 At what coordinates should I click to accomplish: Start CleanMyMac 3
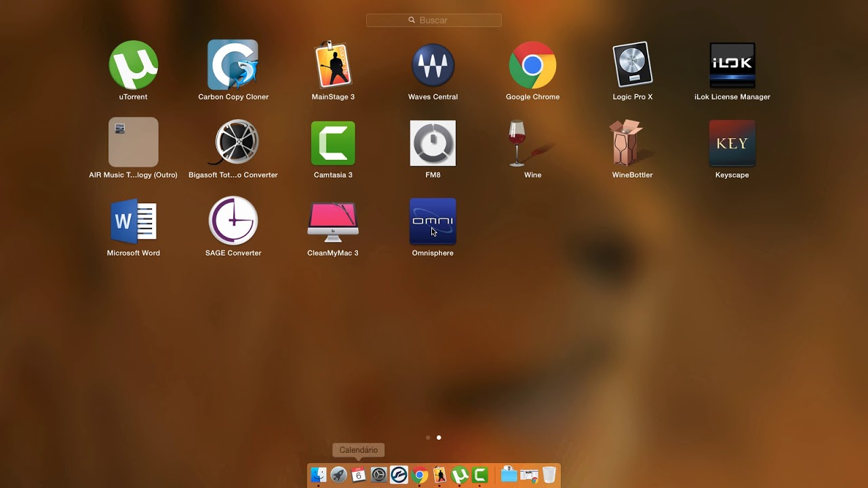pyautogui.click(x=332, y=221)
